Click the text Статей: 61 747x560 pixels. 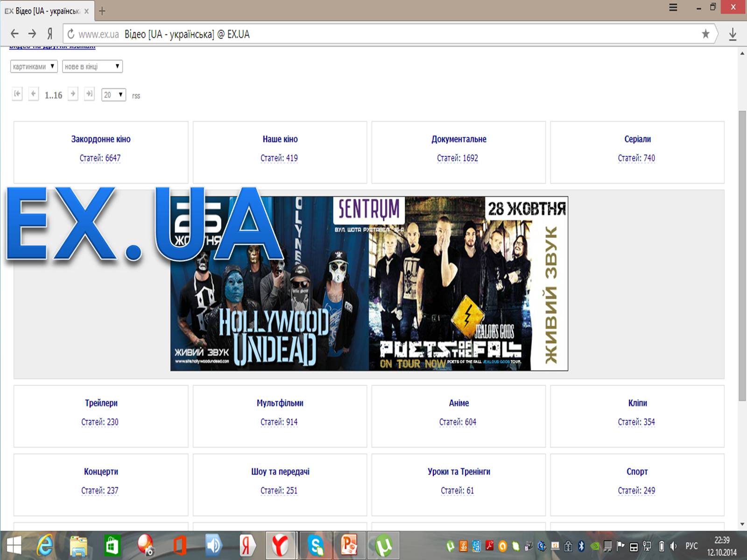pyautogui.click(x=458, y=491)
